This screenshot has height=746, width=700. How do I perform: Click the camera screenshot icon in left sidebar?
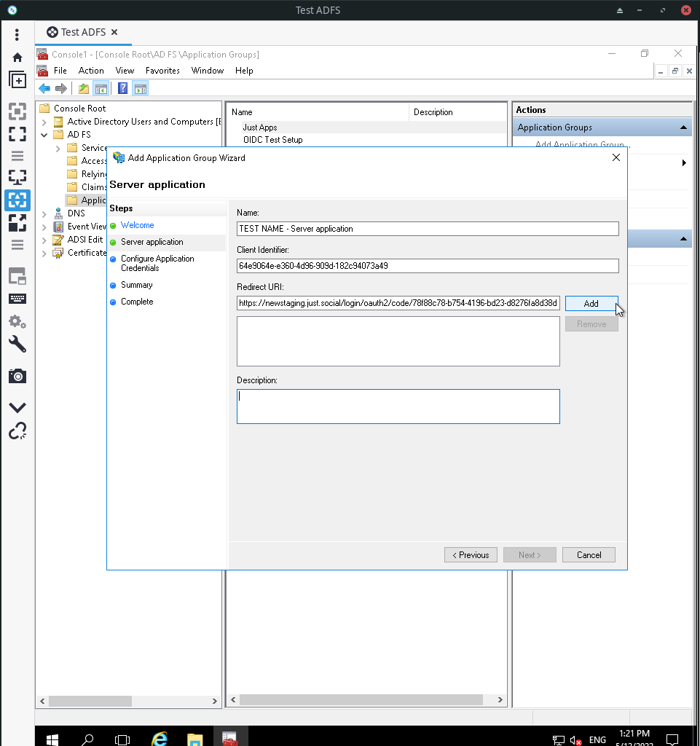(x=17, y=376)
